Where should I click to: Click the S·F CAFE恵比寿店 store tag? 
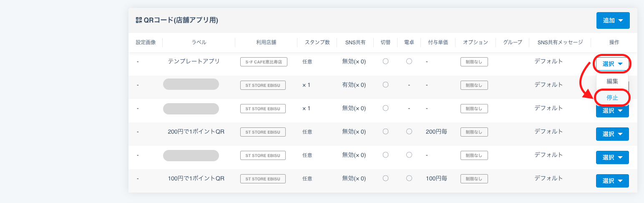click(264, 62)
